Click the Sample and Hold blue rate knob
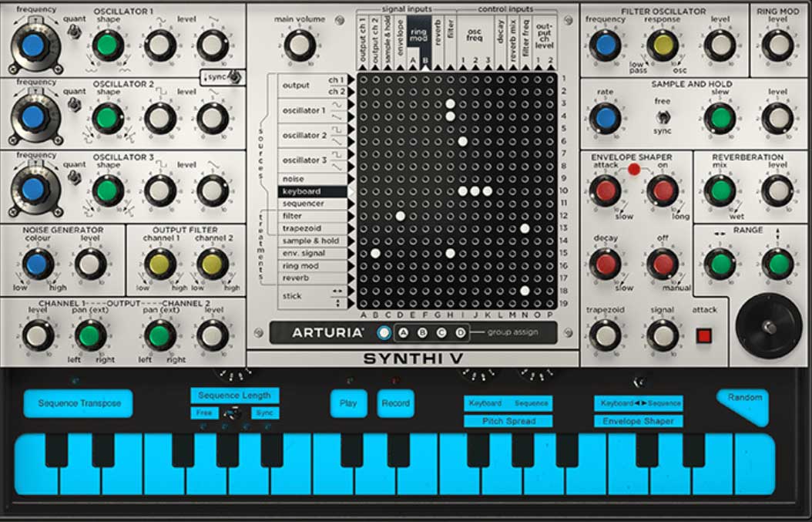812x522 pixels. point(605,118)
